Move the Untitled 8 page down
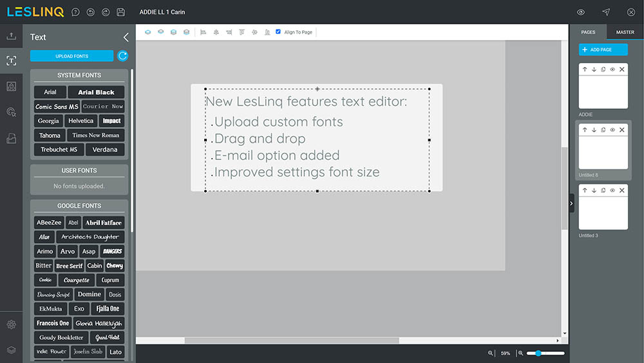Image resolution: width=644 pixels, height=363 pixels. pyautogui.click(x=594, y=130)
